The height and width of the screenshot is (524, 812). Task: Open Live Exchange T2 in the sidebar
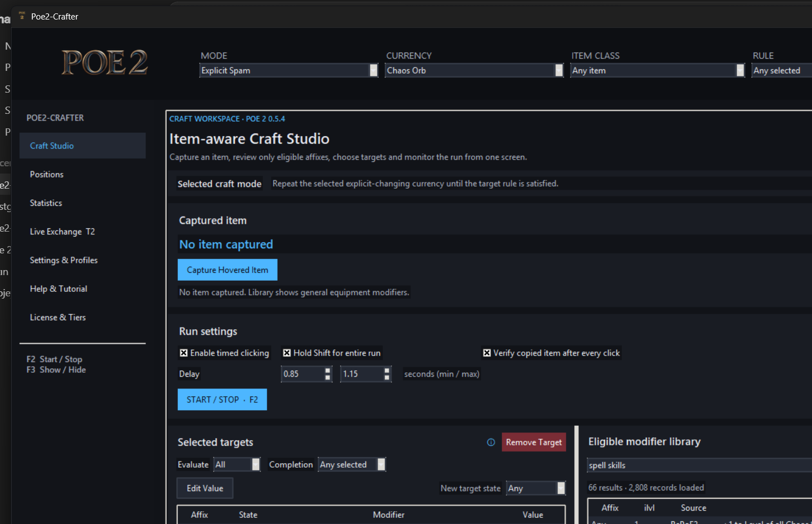tap(83, 232)
